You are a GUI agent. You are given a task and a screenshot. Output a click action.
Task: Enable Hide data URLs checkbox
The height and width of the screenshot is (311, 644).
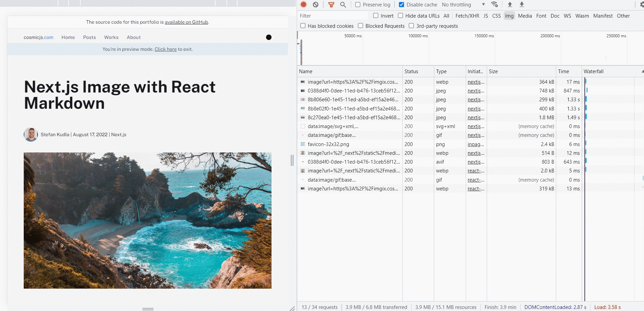click(x=400, y=16)
